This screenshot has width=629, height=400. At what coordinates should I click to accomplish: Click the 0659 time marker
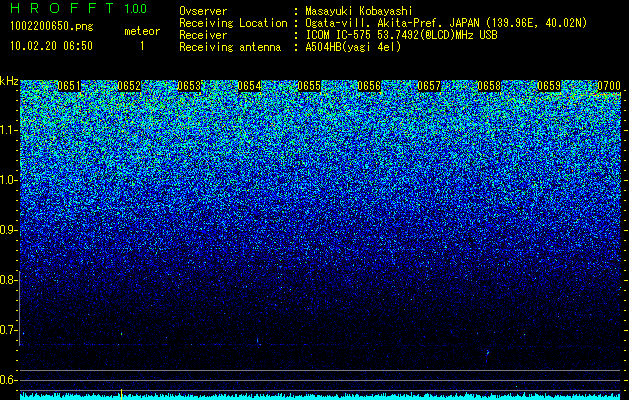[x=549, y=86]
